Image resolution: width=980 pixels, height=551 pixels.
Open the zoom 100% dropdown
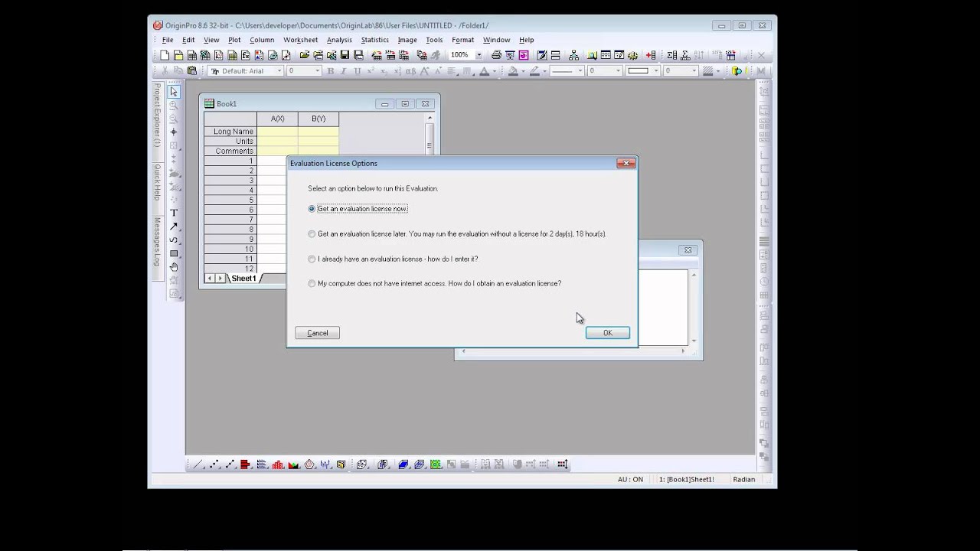click(479, 55)
